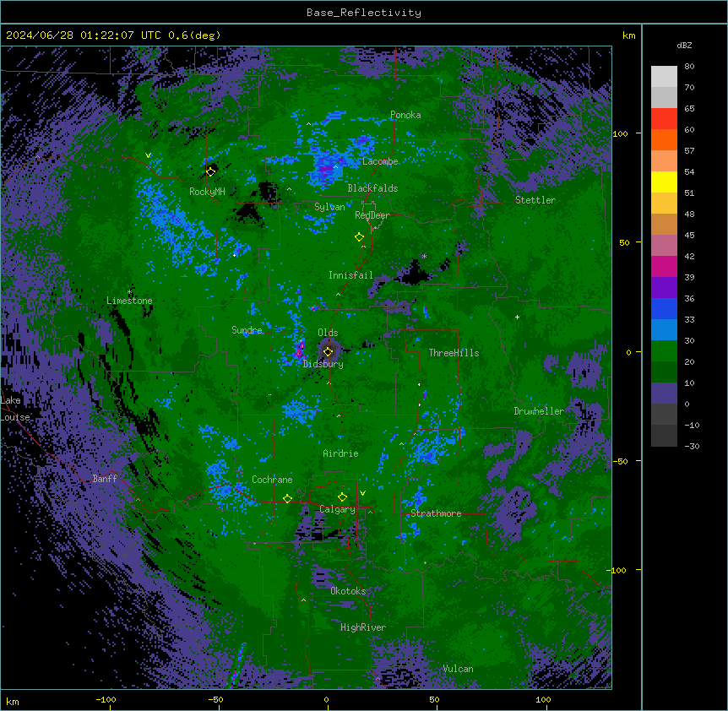Select the slate-purple swatch above the 0 label
The width and height of the screenshot is (728, 711).
[664, 393]
